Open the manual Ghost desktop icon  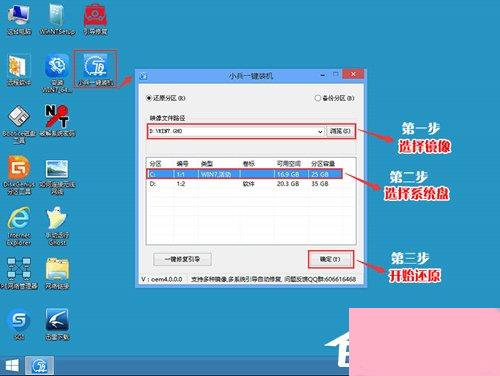57,227
